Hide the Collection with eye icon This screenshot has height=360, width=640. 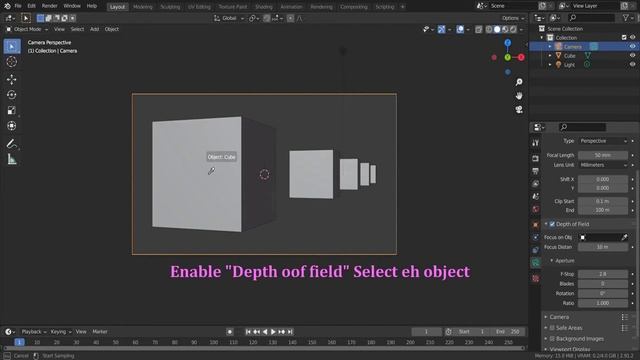[632, 38]
